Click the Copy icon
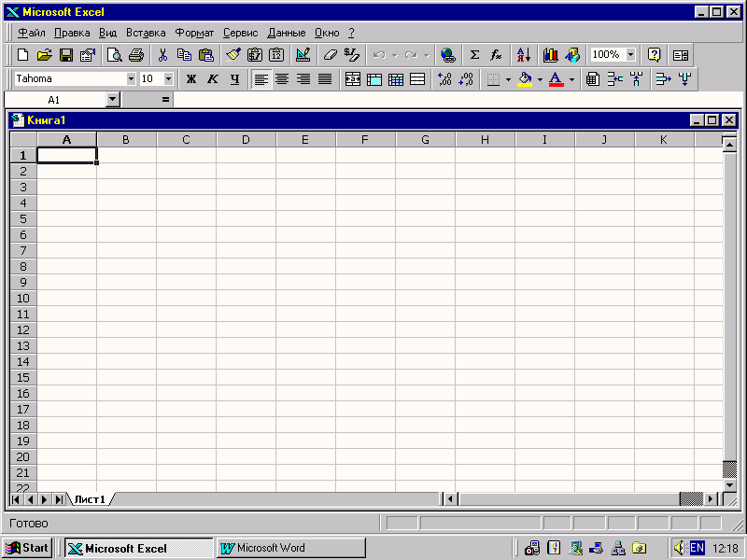The image size is (747, 560). tap(184, 55)
